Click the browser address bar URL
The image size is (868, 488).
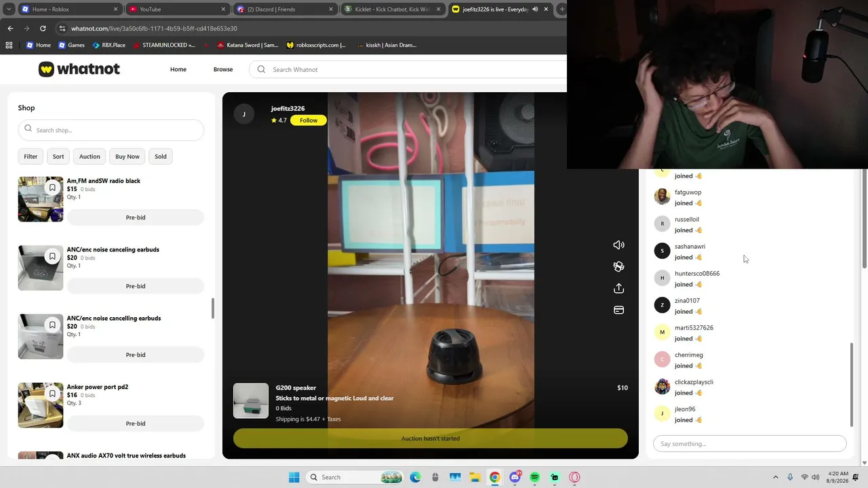(154, 28)
